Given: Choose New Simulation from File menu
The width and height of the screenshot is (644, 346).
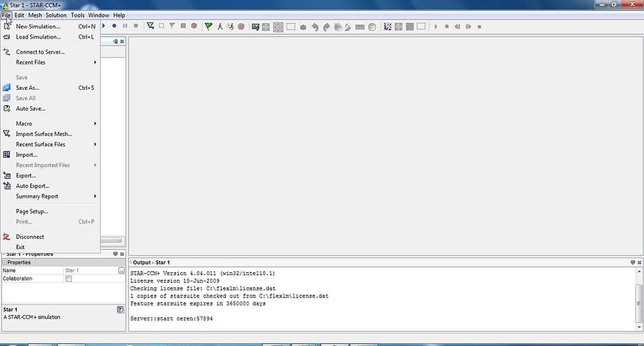Looking at the screenshot, I should tap(51, 26).
